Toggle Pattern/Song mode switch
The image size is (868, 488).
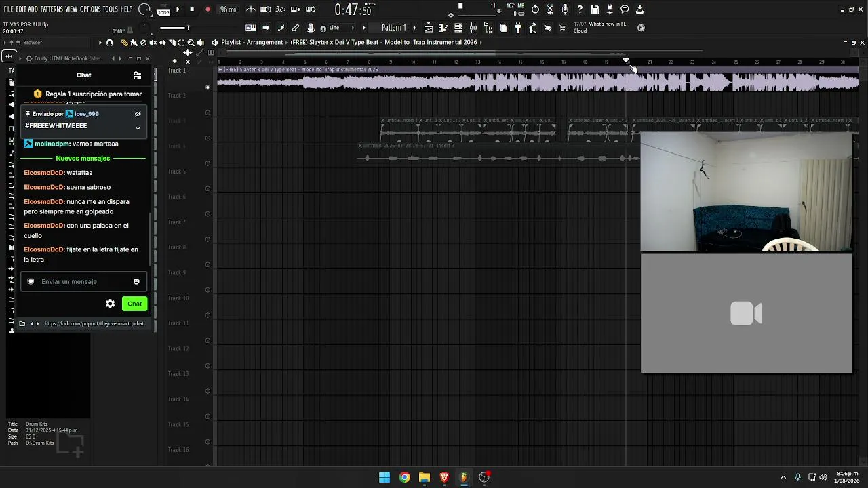(x=163, y=9)
